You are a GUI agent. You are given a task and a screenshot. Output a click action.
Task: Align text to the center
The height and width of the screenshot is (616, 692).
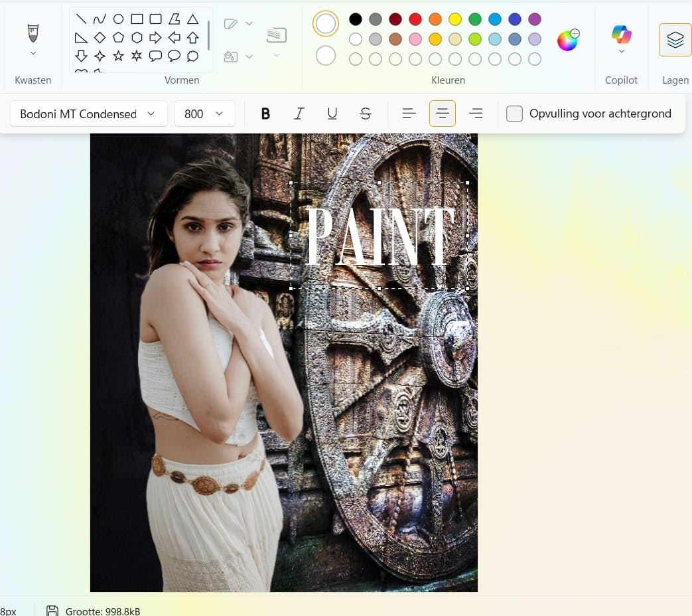tap(443, 114)
